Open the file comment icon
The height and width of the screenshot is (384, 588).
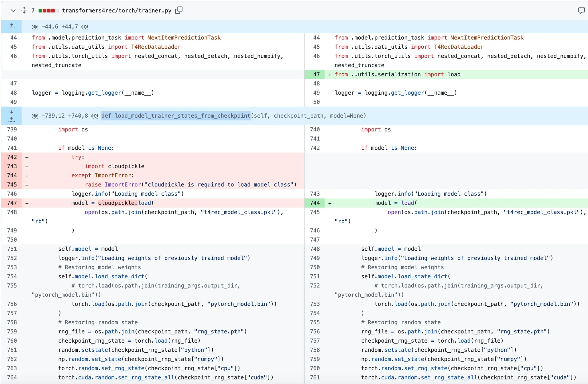[x=581, y=10]
